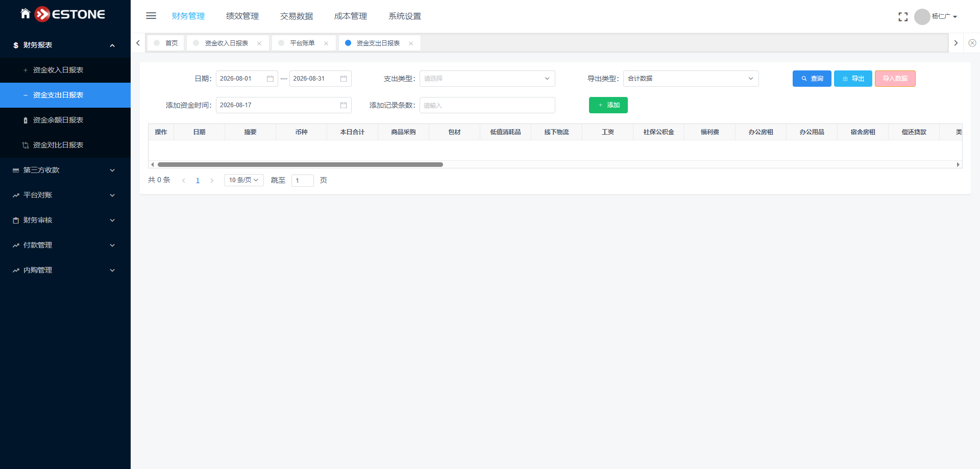This screenshot has height=469, width=980.
Task: Click the blue 查询 search button
Action: [812, 79]
